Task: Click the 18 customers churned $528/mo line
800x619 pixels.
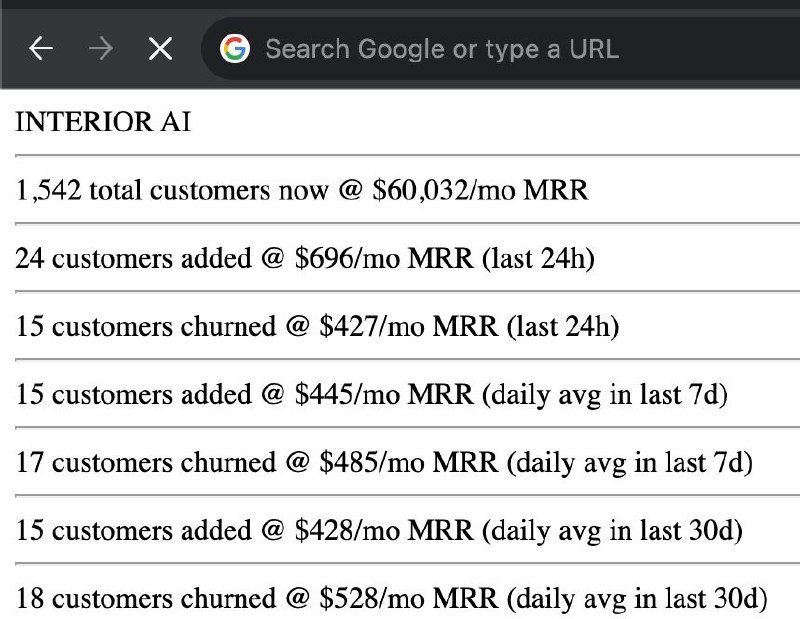Action: 392,599
